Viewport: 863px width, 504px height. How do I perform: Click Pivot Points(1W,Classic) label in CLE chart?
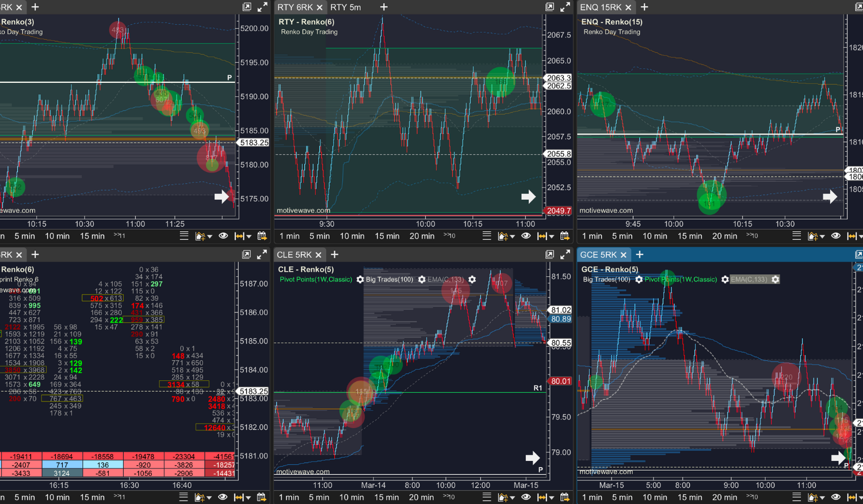(x=316, y=280)
